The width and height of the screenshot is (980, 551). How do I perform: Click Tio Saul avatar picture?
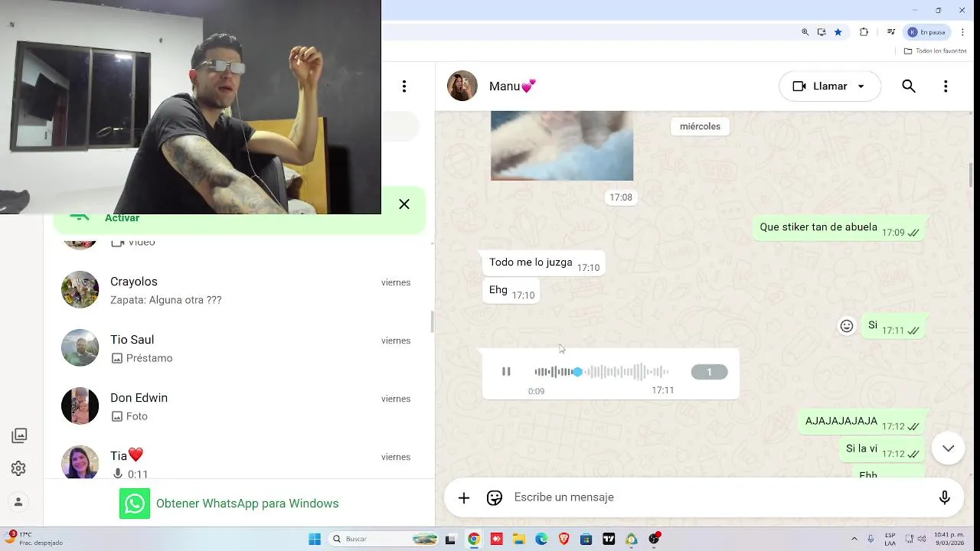[x=80, y=348]
